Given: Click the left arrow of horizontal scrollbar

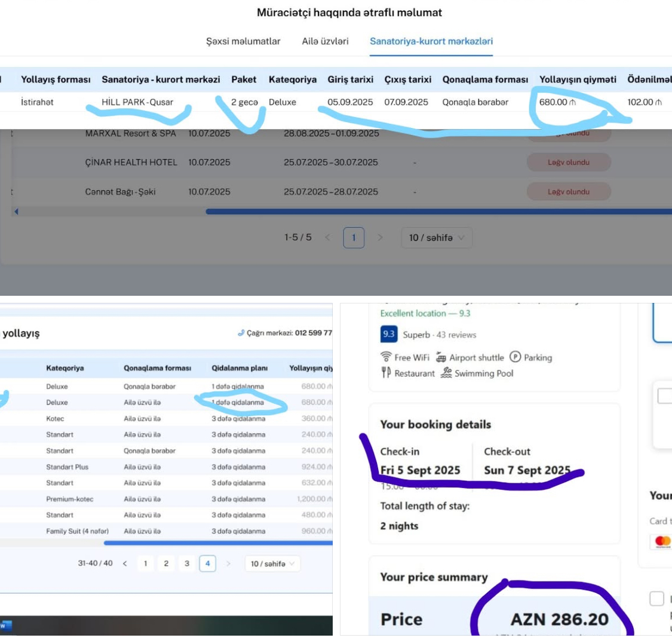Looking at the screenshot, I should (16, 211).
